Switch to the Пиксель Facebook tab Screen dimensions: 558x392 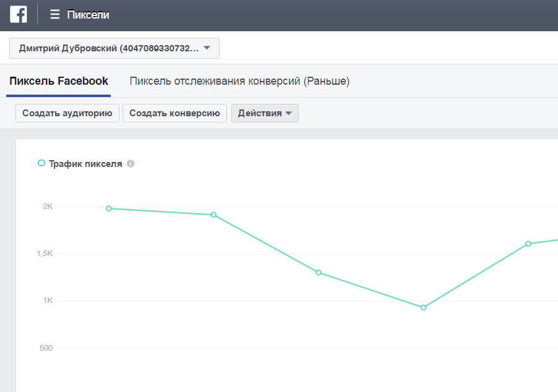[x=59, y=81]
